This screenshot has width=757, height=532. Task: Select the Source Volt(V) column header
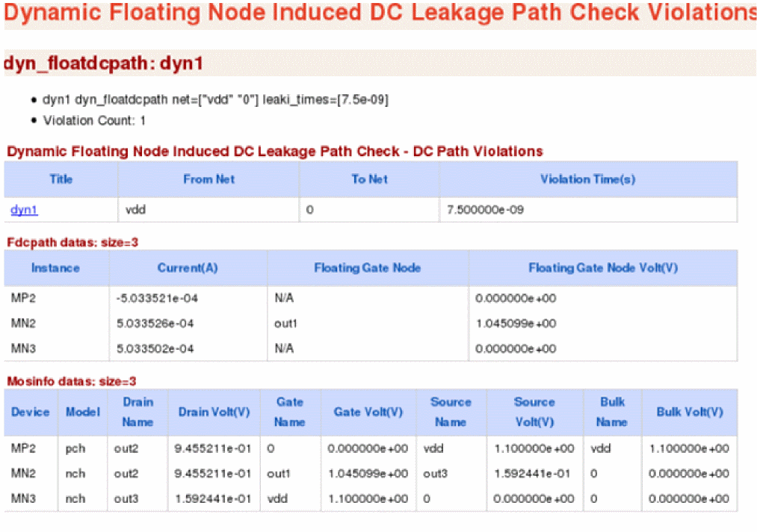(x=534, y=412)
